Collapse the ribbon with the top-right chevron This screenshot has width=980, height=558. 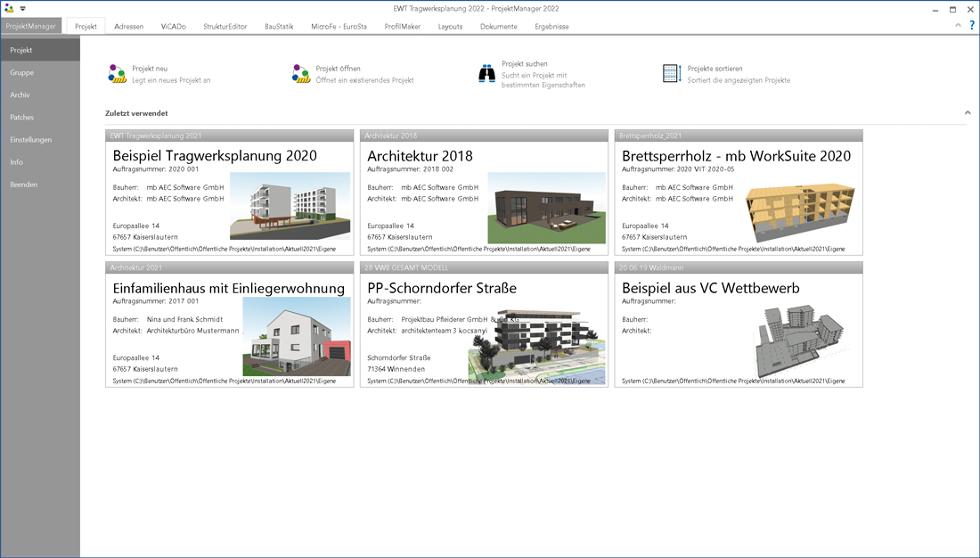click(x=958, y=25)
